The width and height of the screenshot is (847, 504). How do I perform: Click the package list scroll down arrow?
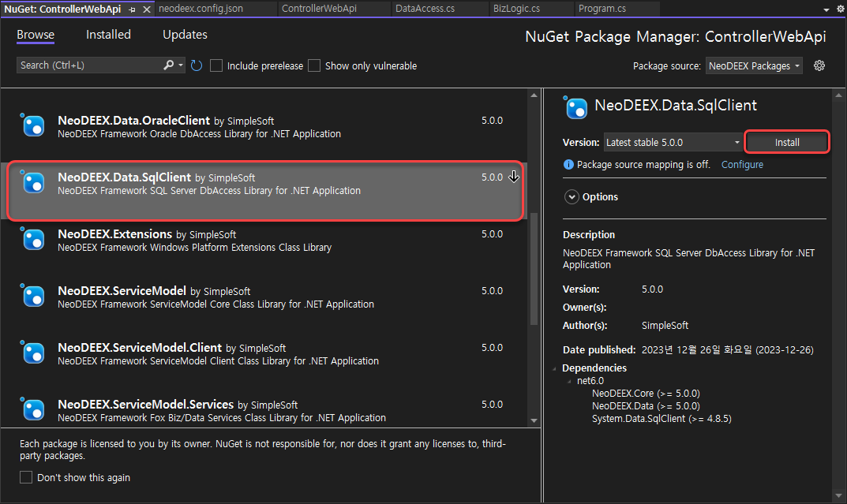pyautogui.click(x=534, y=420)
